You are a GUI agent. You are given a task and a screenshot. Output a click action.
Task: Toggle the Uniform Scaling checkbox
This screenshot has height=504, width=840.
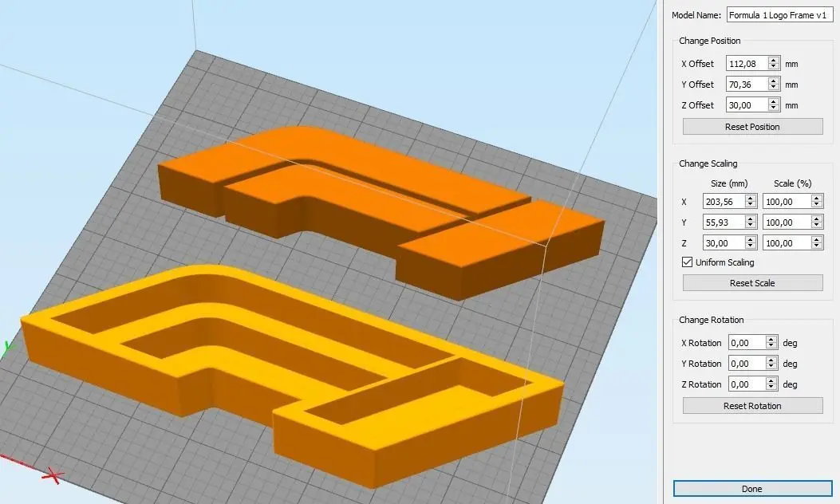[688, 262]
